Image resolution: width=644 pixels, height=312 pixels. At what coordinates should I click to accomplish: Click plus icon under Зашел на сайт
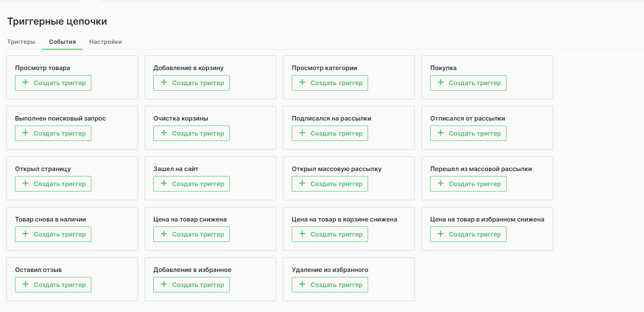tap(164, 184)
